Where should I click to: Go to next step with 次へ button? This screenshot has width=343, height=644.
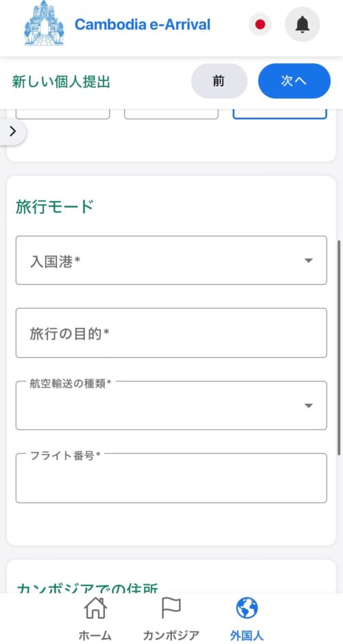tap(294, 81)
